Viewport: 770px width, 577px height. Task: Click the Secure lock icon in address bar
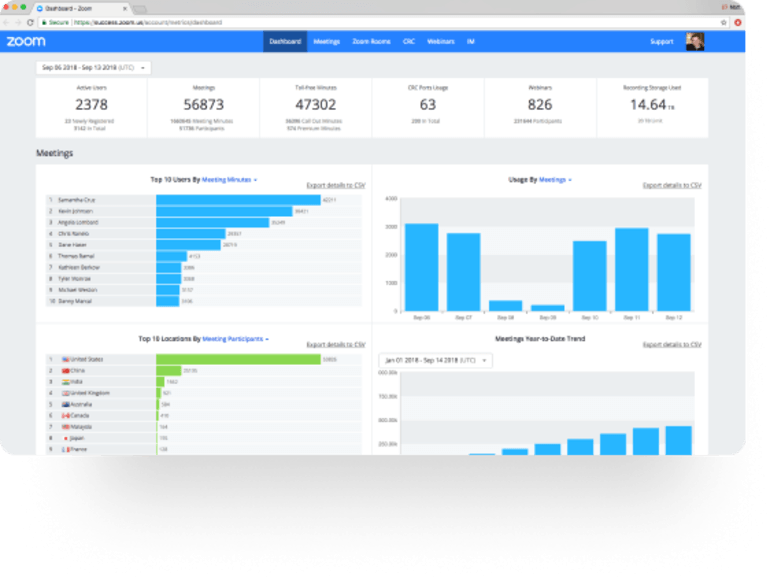44,23
